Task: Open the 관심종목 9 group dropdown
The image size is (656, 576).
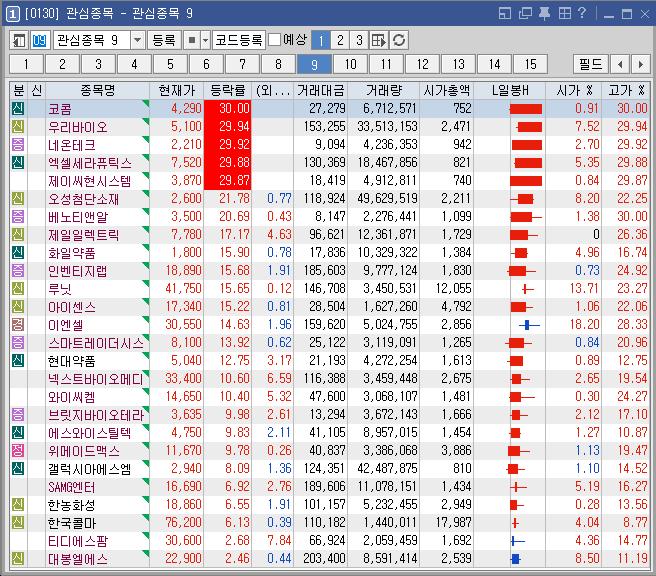Action: pos(137,41)
